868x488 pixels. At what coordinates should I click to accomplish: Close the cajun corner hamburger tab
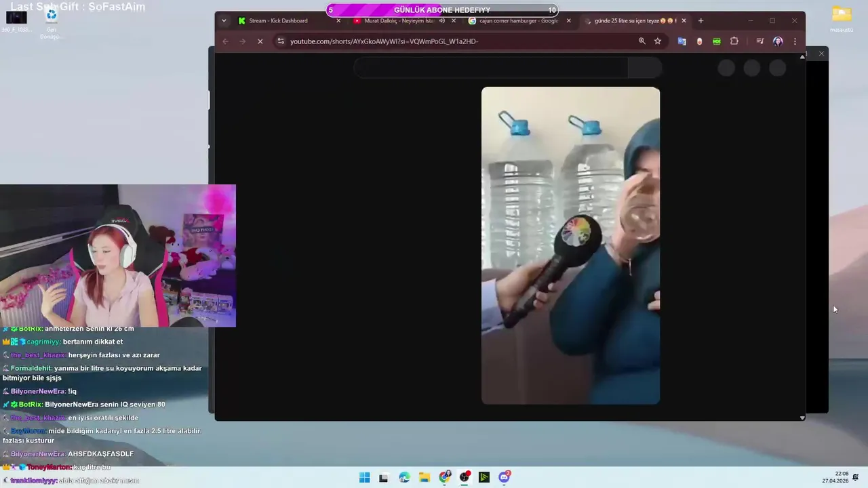[x=568, y=20]
